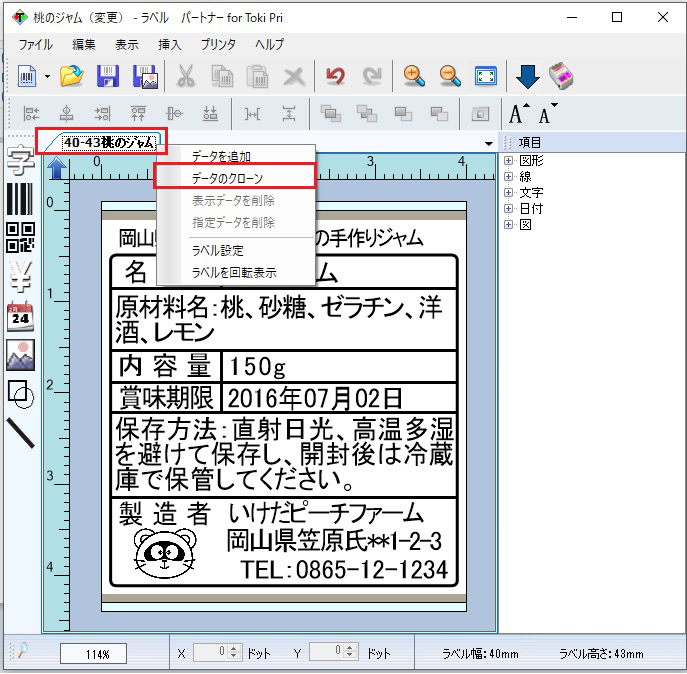The height and width of the screenshot is (674, 687).
Task: Select the picture insert tool
Action: click(x=20, y=355)
